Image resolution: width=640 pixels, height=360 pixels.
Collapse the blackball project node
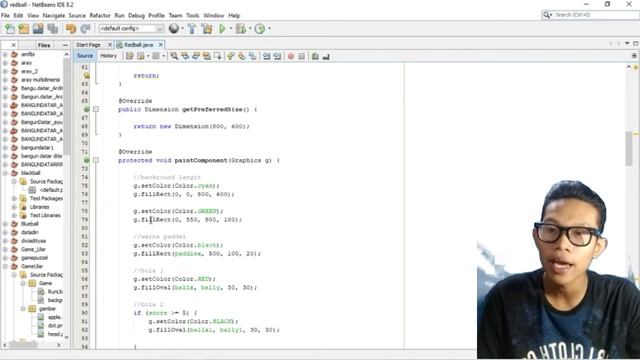(5, 173)
